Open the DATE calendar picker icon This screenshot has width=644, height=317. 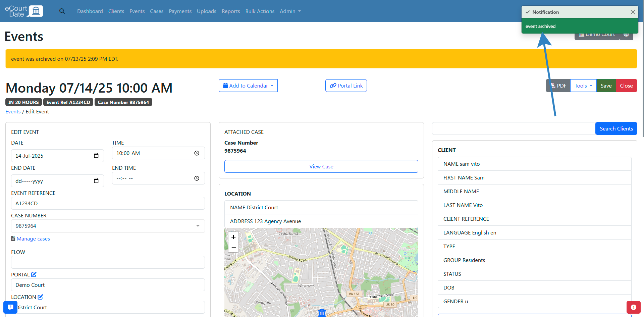pyautogui.click(x=96, y=156)
